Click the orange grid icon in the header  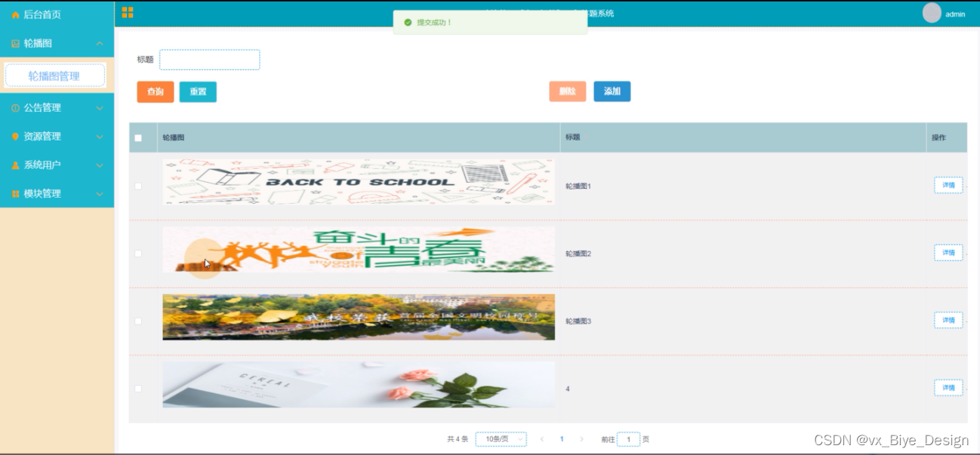click(128, 12)
